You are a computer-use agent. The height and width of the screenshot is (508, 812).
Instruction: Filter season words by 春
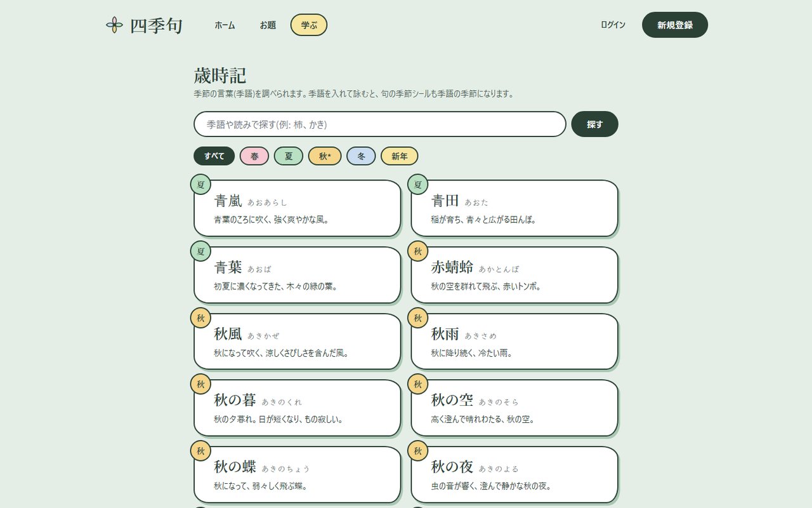click(x=254, y=156)
